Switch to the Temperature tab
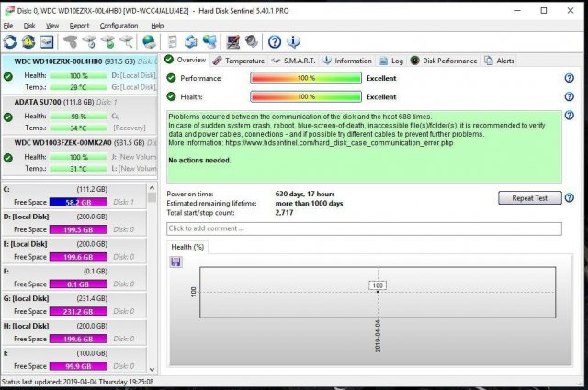 tap(238, 61)
